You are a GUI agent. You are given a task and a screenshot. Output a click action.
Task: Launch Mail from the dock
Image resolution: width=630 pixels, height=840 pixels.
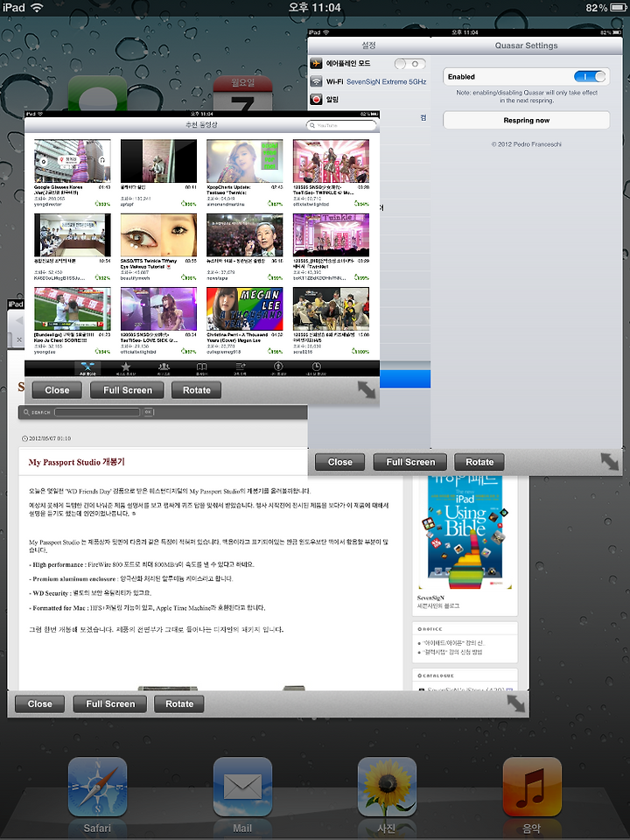(242, 787)
